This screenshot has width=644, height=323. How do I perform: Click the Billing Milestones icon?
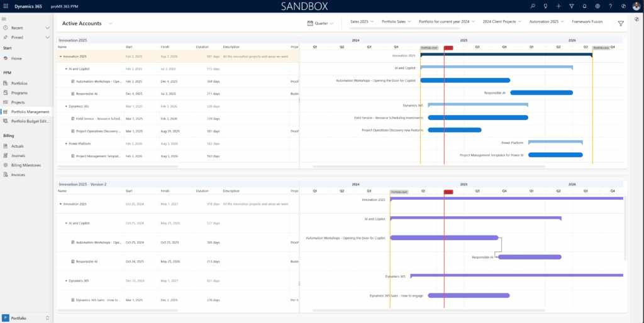point(5,165)
